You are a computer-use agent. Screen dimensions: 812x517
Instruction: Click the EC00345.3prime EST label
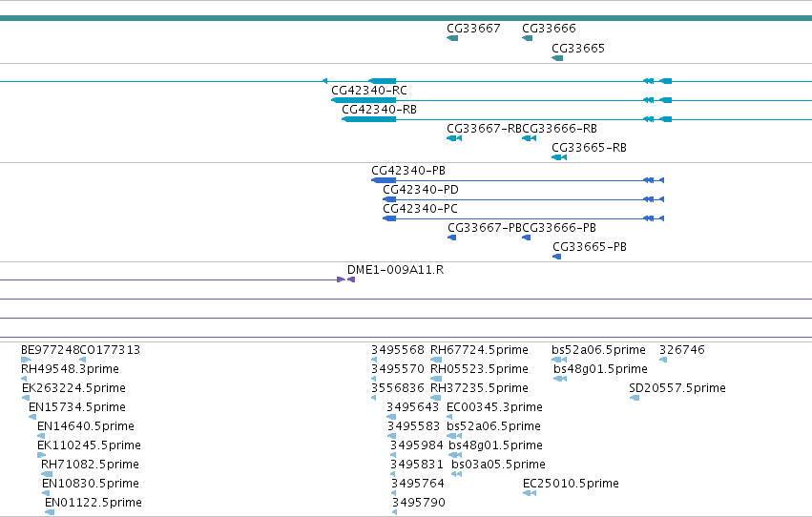494,408
